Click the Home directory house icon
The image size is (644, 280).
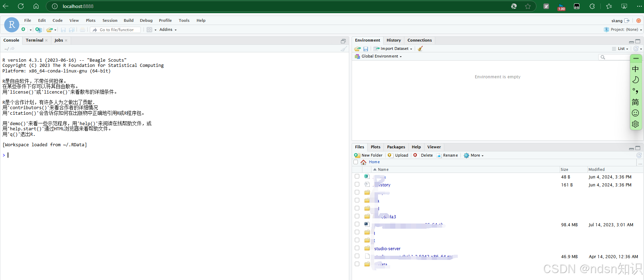[x=363, y=162]
